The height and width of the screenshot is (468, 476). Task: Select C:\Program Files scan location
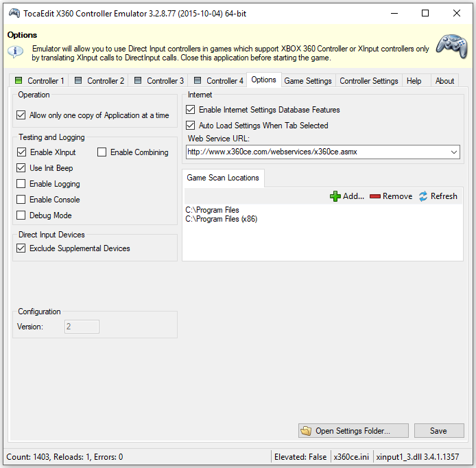click(212, 210)
